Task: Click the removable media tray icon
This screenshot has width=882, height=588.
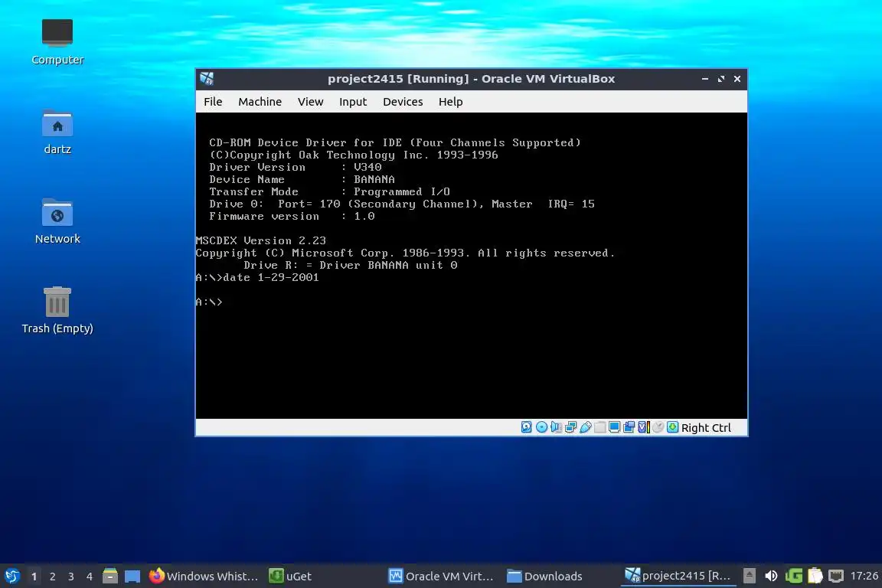Action: tap(750, 576)
